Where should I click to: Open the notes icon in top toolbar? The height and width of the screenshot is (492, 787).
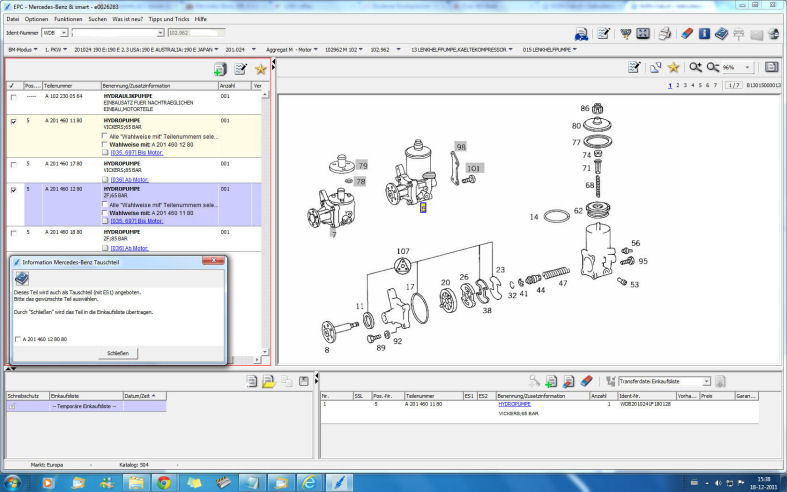point(604,34)
